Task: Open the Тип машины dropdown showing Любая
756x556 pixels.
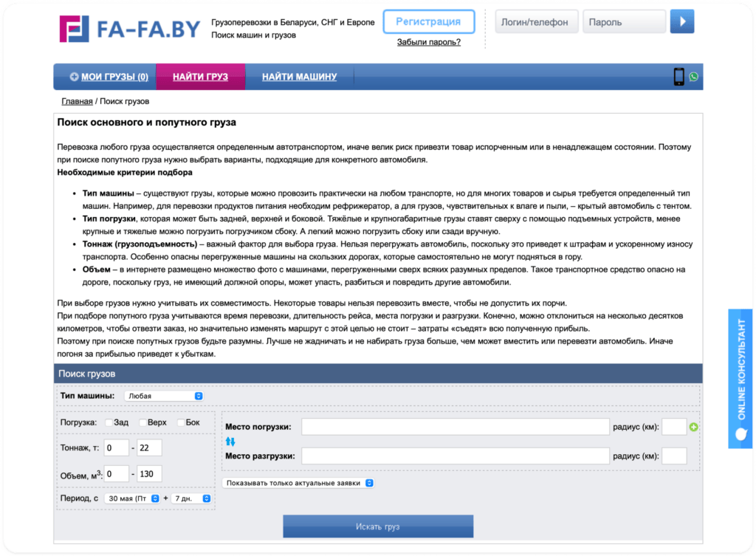Action: pyautogui.click(x=164, y=396)
